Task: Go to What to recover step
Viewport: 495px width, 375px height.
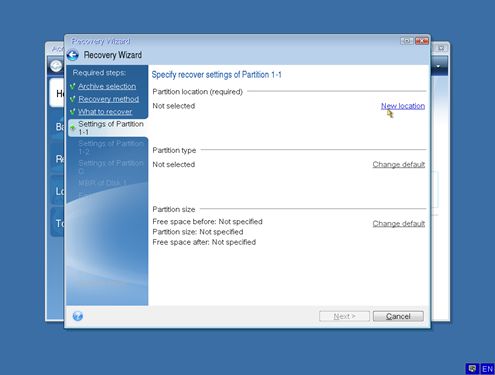Action: [105, 112]
